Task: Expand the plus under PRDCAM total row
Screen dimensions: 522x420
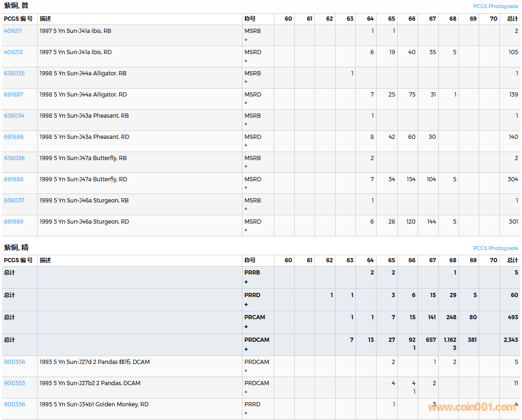Action: click(x=246, y=349)
